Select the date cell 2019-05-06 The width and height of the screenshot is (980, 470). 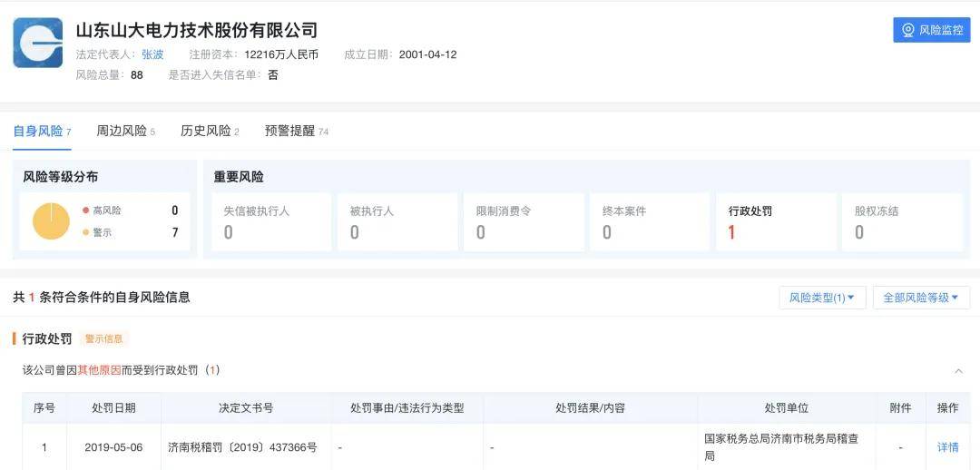tap(113, 447)
